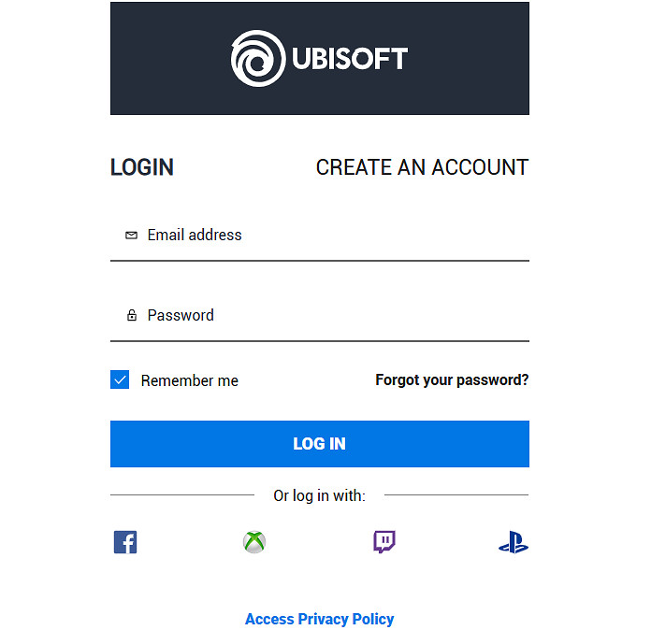Click the envelope icon beside Email address
651x644 pixels.
pyautogui.click(x=131, y=236)
